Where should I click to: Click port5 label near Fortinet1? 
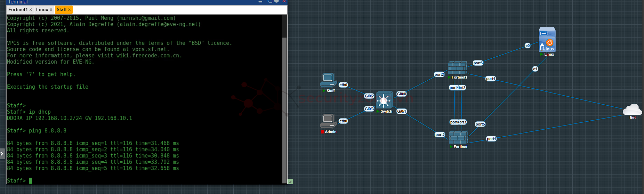(478, 63)
